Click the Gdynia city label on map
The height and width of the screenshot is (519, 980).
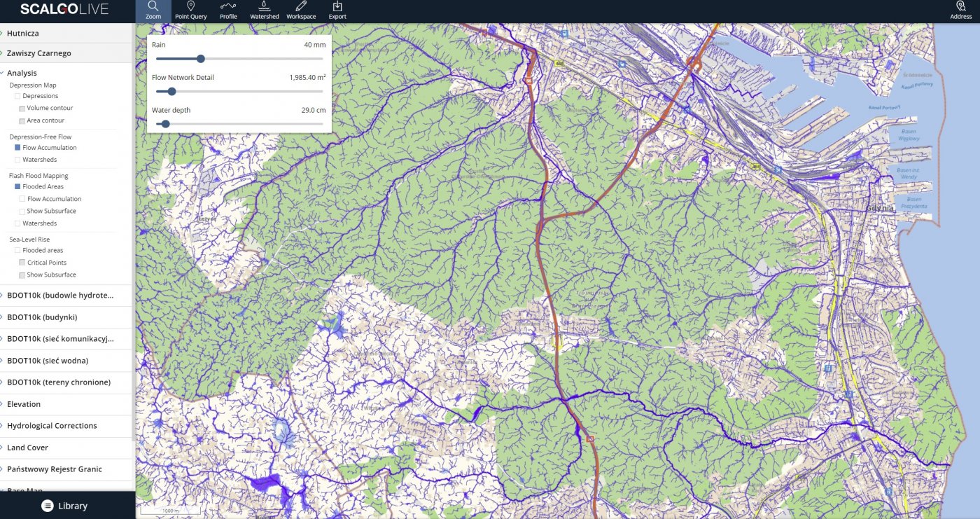pos(881,208)
